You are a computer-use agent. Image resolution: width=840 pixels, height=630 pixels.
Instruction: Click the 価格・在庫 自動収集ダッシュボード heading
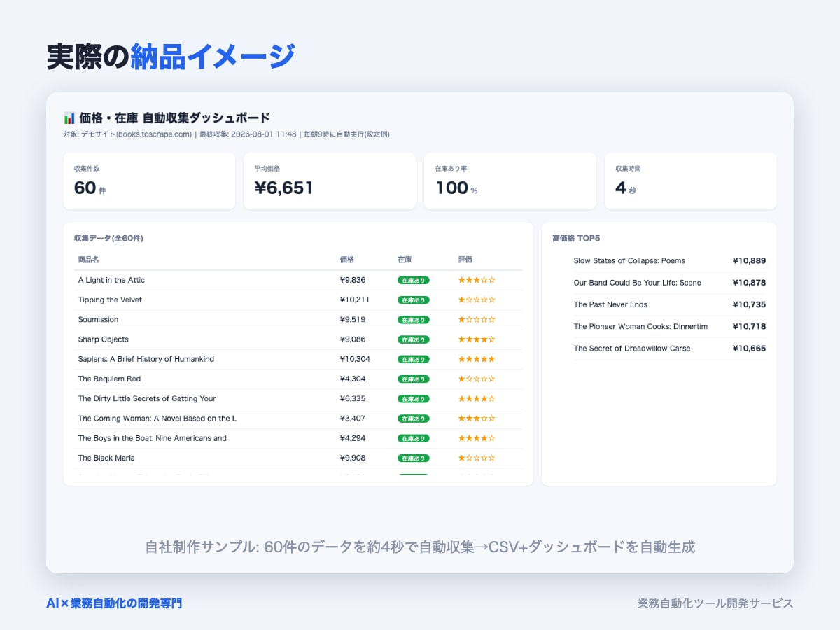tap(174, 118)
